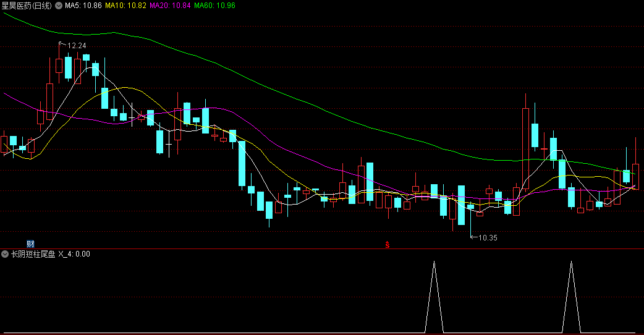The height and width of the screenshot is (335, 644).
Task: Select the 星昊医药(日线) stock title
Action: [27, 6]
